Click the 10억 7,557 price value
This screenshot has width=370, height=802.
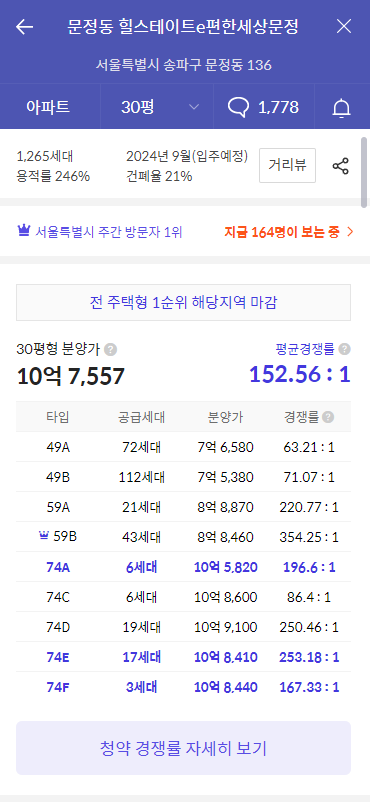pos(71,376)
